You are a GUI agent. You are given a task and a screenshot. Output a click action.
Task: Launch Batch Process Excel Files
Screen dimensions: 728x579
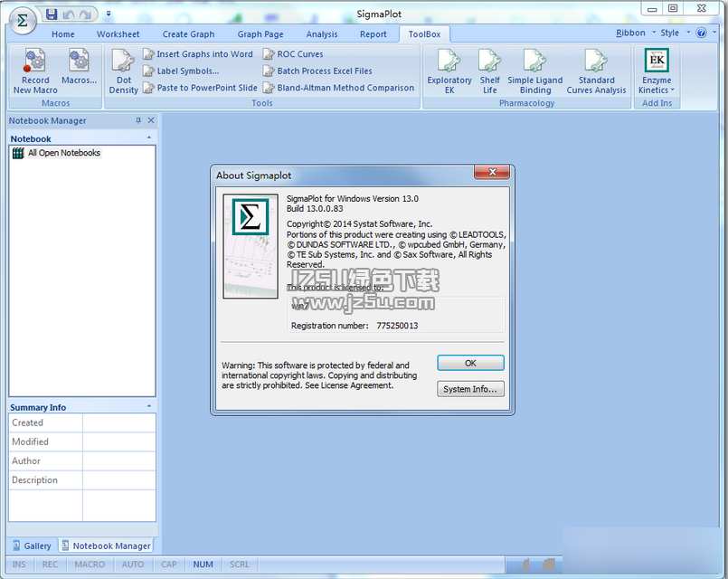(x=317, y=71)
